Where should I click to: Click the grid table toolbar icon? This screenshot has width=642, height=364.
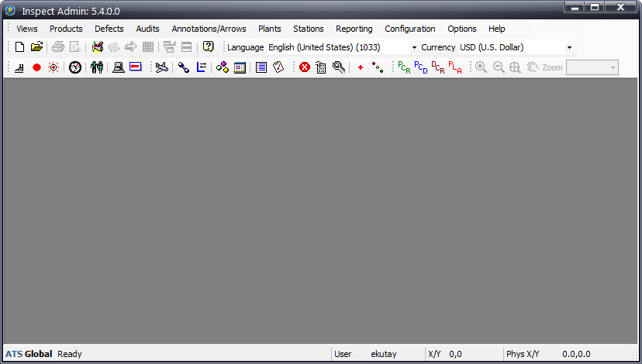148,47
